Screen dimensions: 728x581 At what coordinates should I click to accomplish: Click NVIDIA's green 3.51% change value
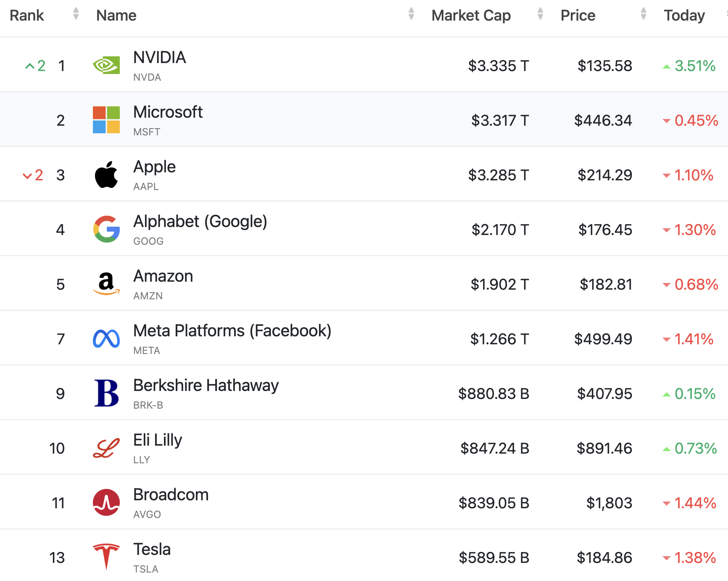pyautogui.click(x=694, y=66)
